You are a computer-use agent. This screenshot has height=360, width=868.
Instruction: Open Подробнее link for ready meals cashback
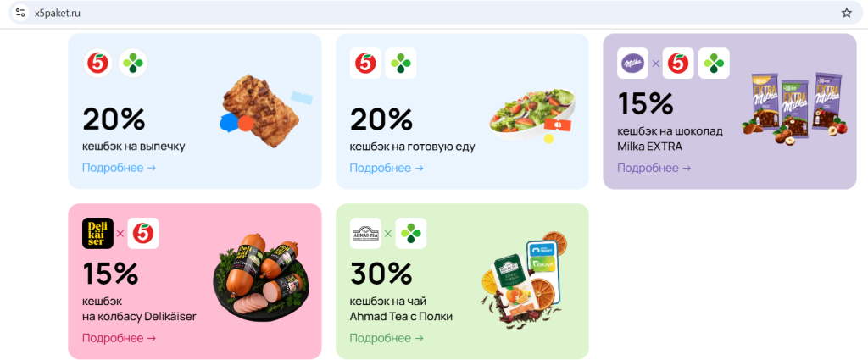coord(387,168)
